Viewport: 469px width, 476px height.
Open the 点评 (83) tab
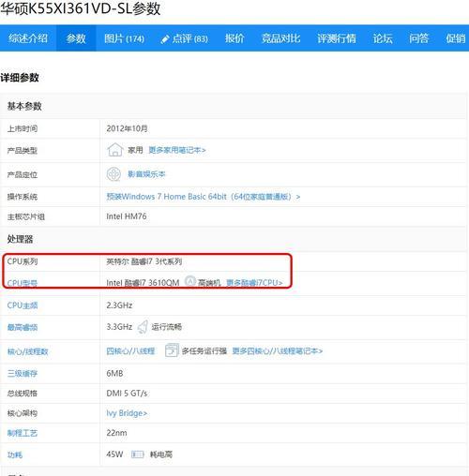tap(185, 38)
